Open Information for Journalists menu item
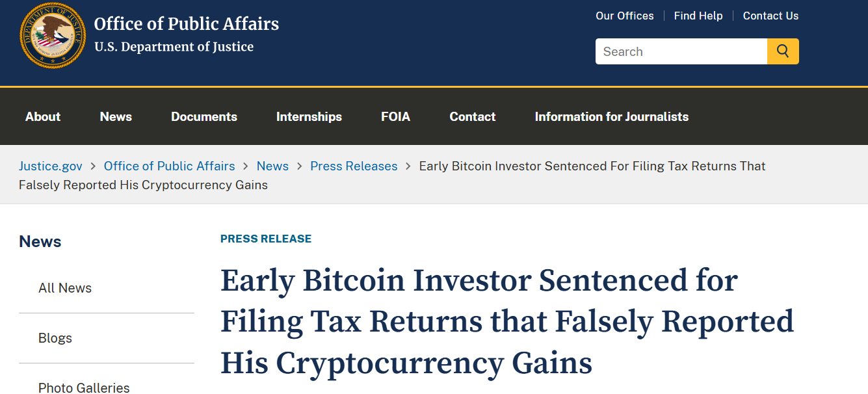The height and width of the screenshot is (394, 868). point(612,116)
